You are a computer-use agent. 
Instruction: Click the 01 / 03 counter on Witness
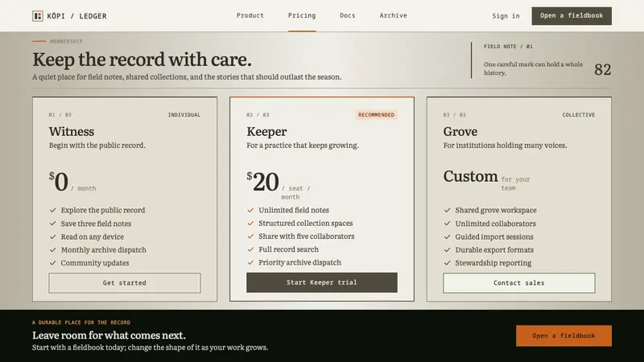pos(60,114)
